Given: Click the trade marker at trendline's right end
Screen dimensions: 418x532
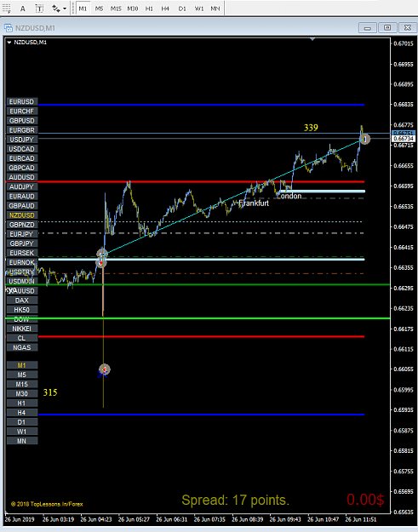Looking at the screenshot, I should pyautogui.click(x=364, y=139).
